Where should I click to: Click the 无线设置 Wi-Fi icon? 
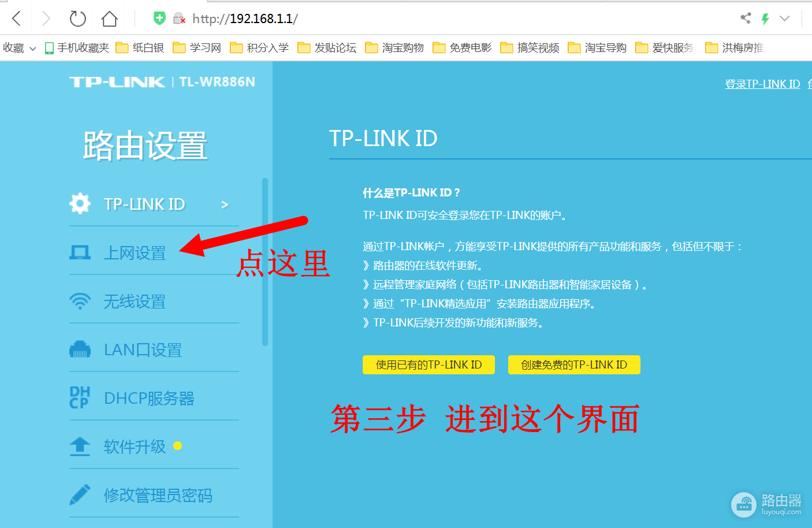[x=80, y=301]
